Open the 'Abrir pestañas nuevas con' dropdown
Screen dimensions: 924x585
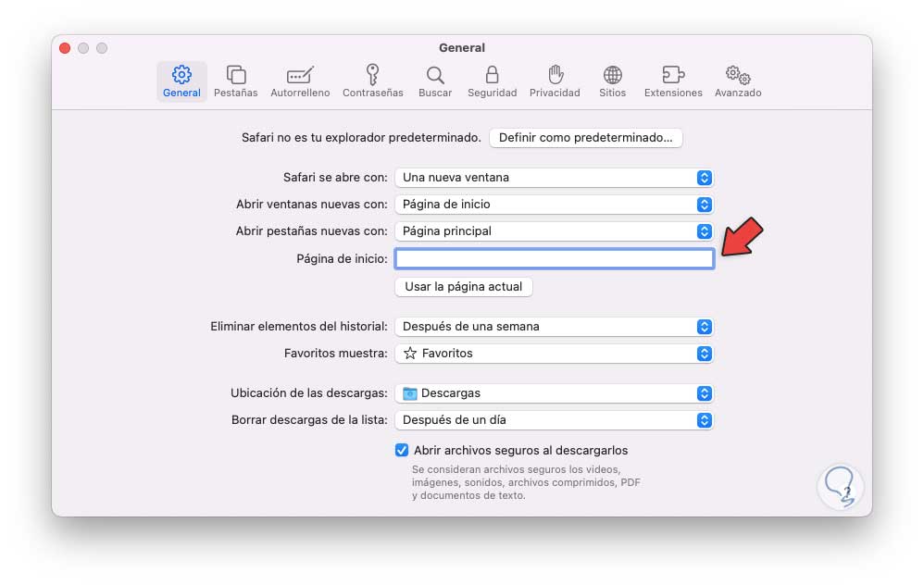554,231
